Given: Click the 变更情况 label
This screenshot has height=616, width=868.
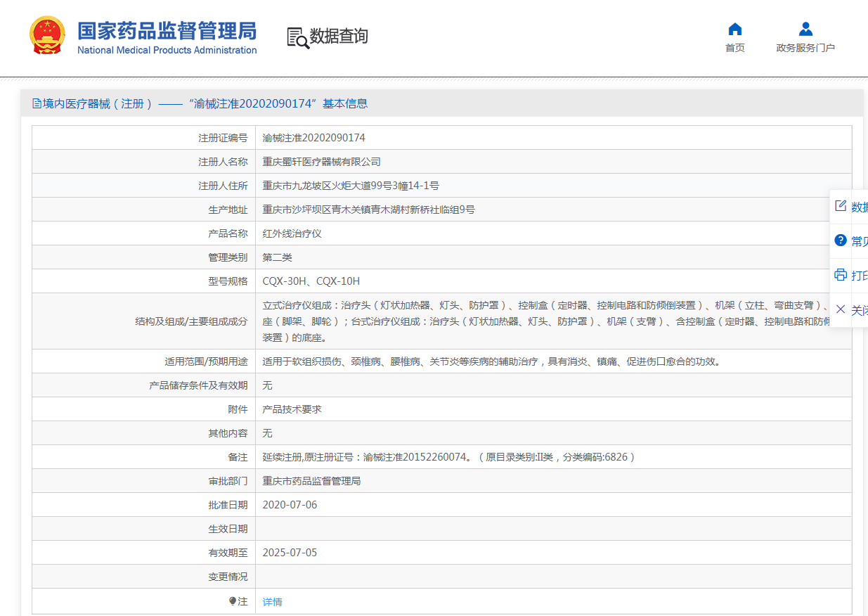Looking at the screenshot, I should click(x=228, y=577).
